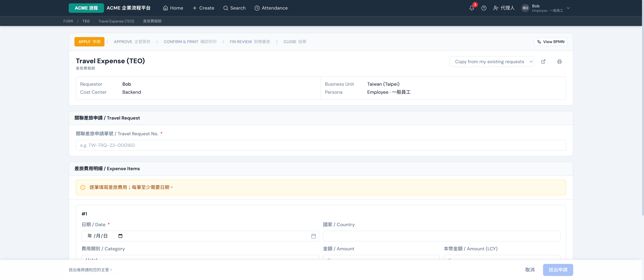Open Search from the navigation bar
This screenshot has height=280, width=644.
234,8
